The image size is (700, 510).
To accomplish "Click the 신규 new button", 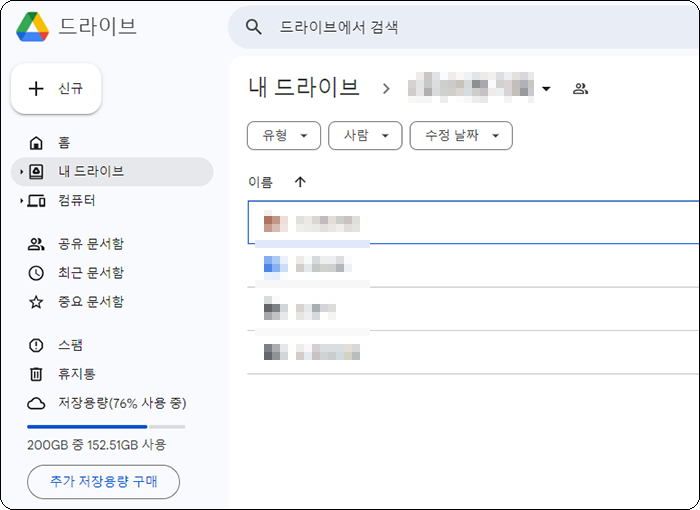I will pos(56,88).
